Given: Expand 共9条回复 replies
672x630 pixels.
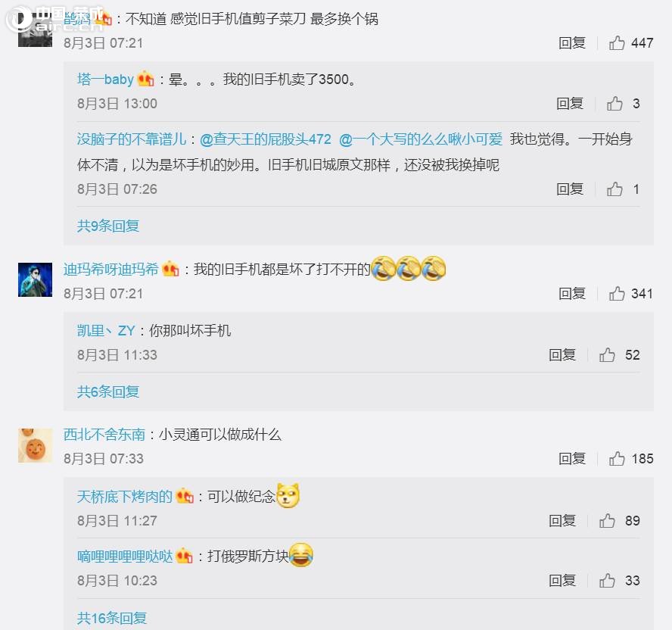Looking at the screenshot, I should [x=108, y=226].
